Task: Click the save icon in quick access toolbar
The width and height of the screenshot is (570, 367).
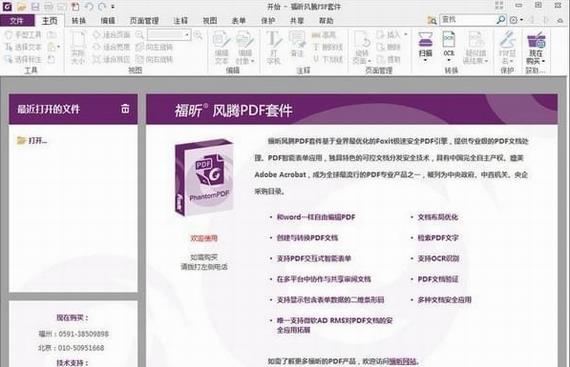Action: point(35,7)
